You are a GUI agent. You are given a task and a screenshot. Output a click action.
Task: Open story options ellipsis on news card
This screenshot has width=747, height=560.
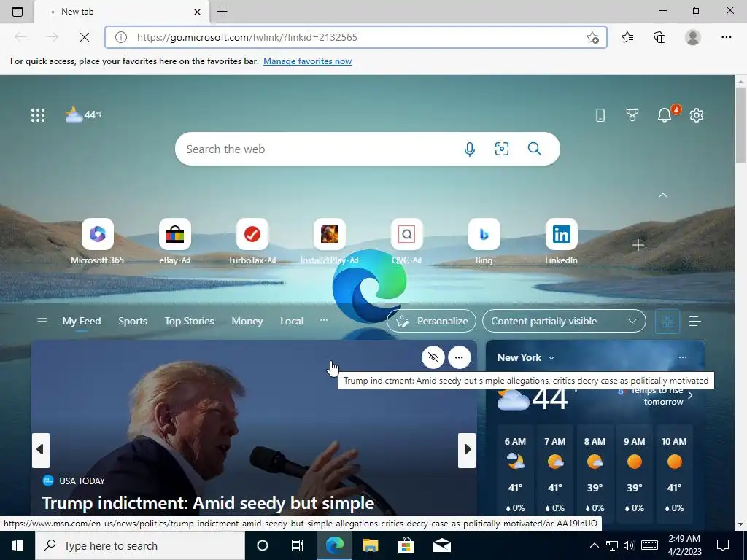click(459, 357)
